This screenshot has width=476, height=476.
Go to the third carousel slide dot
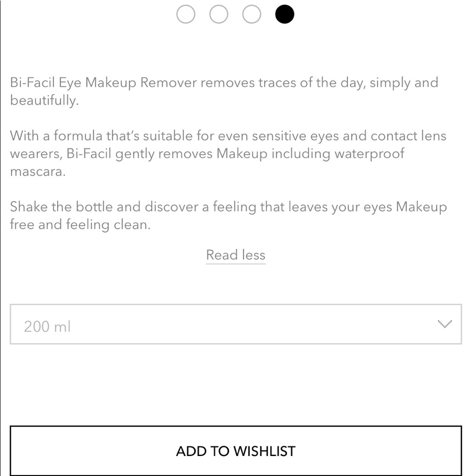(252, 14)
